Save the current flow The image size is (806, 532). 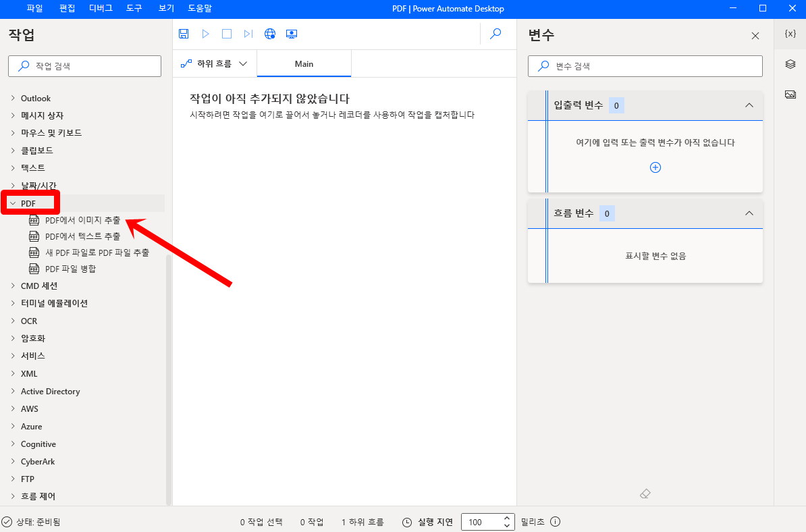click(184, 33)
